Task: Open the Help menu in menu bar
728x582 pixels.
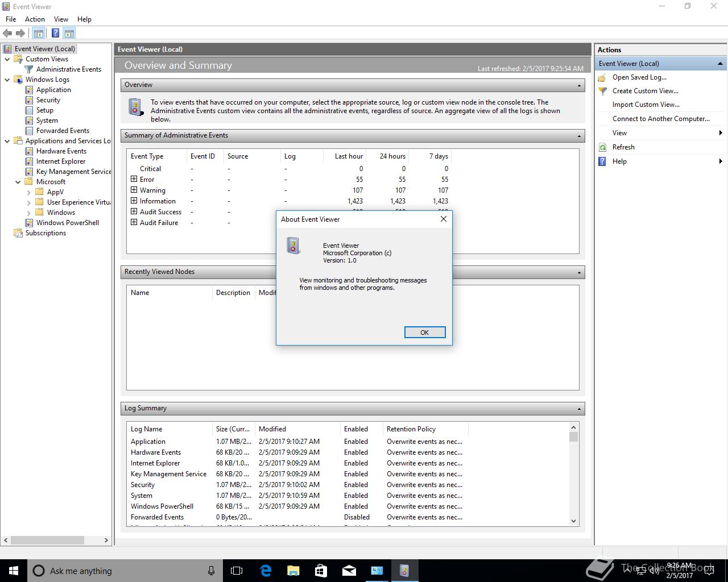Action: click(84, 19)
